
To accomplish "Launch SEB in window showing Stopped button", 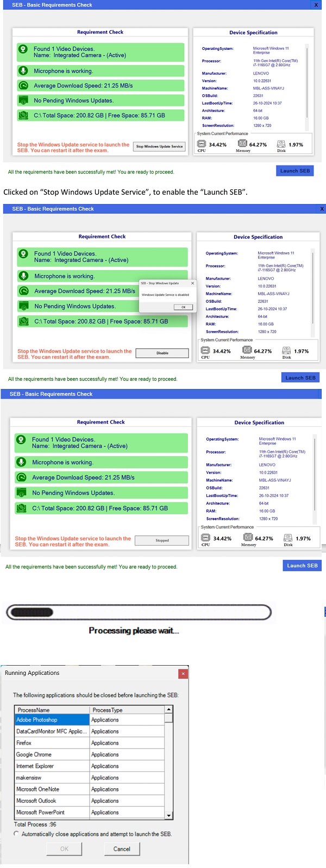I will (302, 565).
